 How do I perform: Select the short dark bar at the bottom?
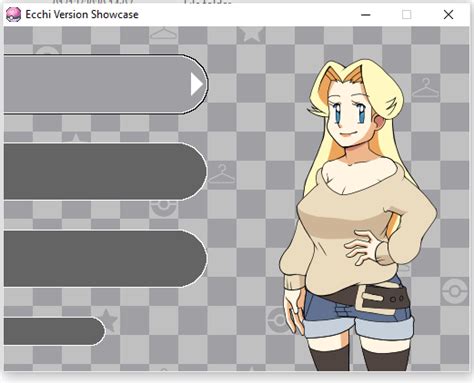click(55, 331)
